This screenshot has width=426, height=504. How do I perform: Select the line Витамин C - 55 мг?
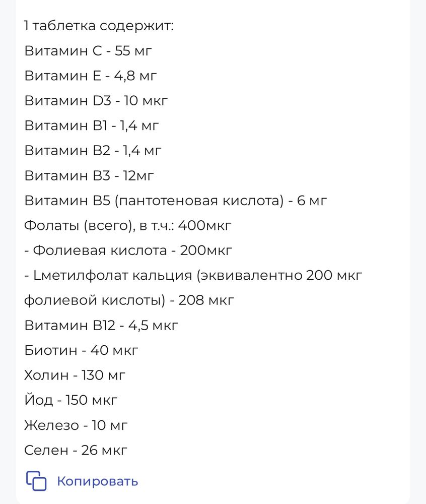pos(88,50)
